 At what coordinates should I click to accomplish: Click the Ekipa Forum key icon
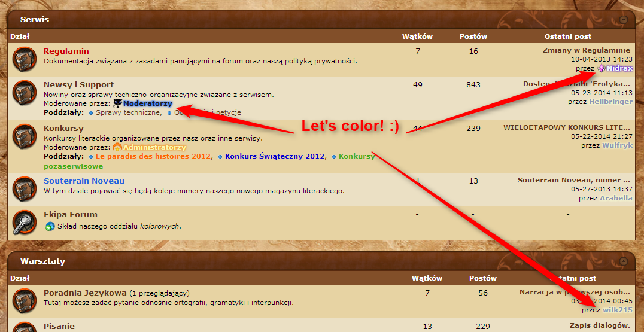click(x=25, y=223)
